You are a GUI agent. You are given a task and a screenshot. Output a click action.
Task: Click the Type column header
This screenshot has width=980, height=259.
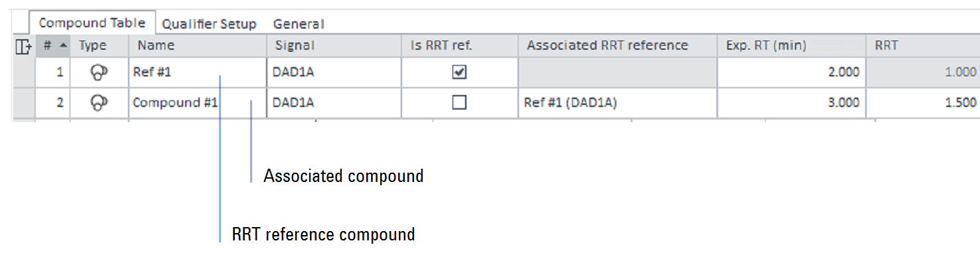[x=99, y=46]
